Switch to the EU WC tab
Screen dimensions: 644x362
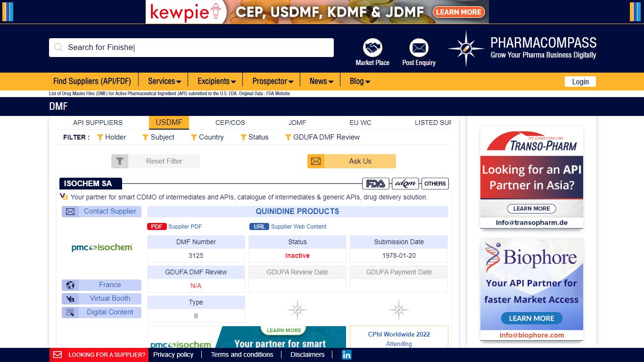point(360,123)
